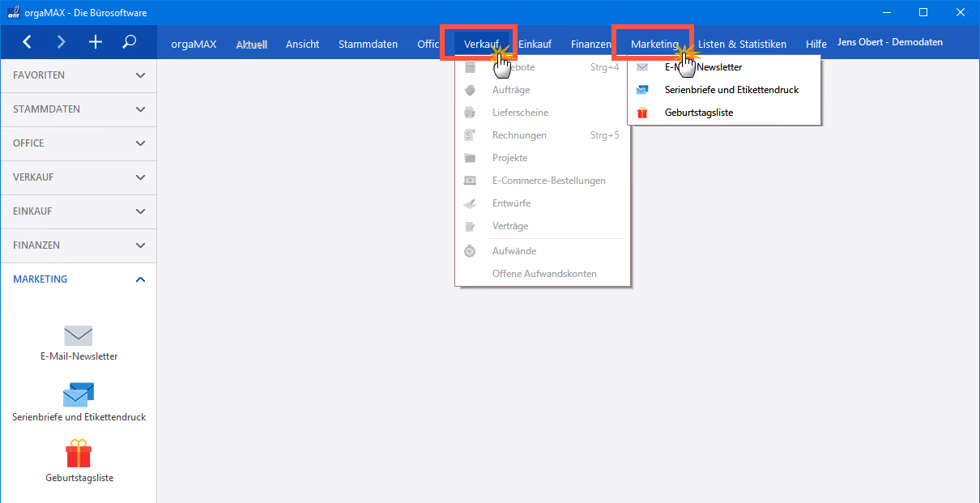Go forward with the right arrow toolbar icon
Image resolution: width=980 pixels, height=503 pixels.
(62, 42)
